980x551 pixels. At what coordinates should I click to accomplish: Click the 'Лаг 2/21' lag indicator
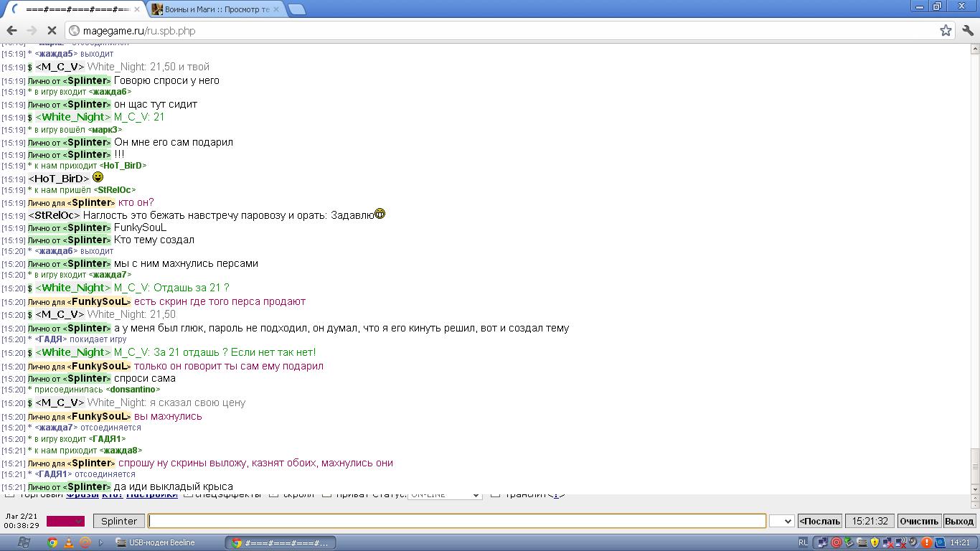click(22, 516)
